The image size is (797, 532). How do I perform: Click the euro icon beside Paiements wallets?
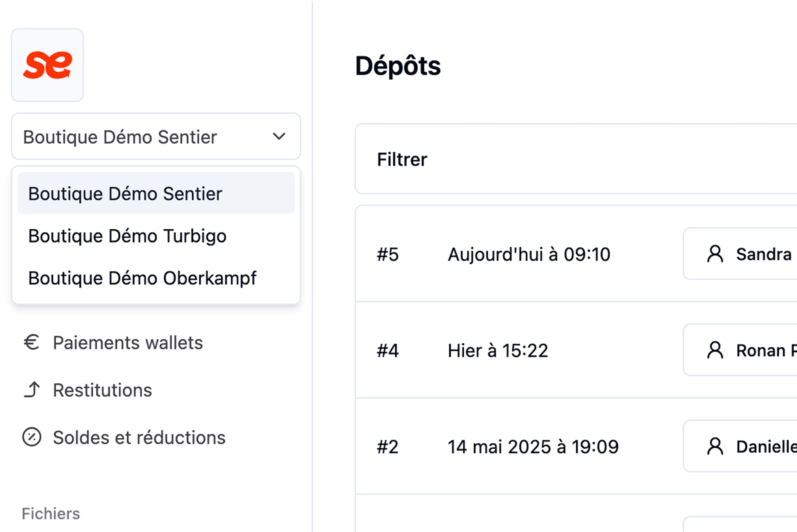tap(32, 342)
